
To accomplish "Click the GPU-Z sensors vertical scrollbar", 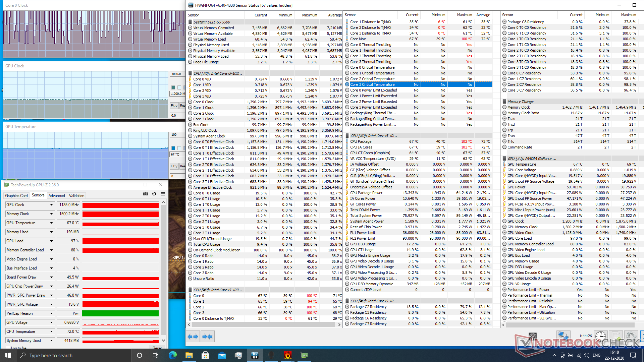I will click(163, 268).
